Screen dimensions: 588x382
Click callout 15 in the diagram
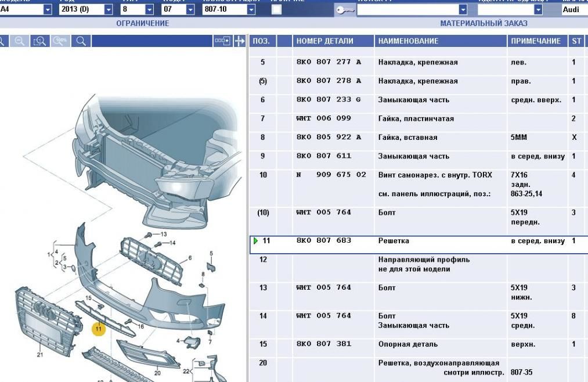(88, 298)
